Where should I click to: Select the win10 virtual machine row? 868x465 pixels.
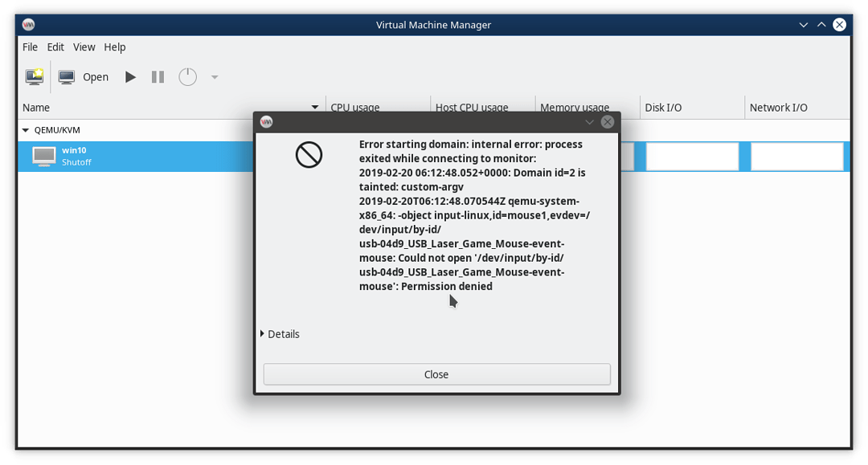pos(434,156)
